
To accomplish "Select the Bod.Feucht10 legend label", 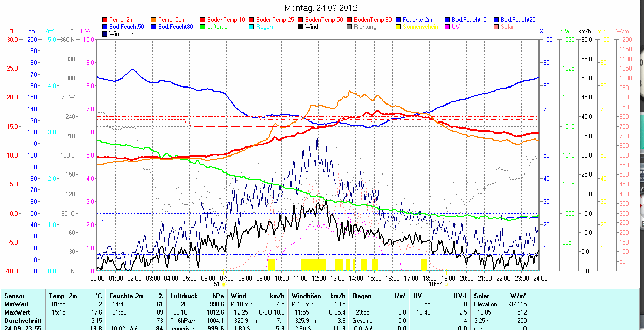I will 469,20.
